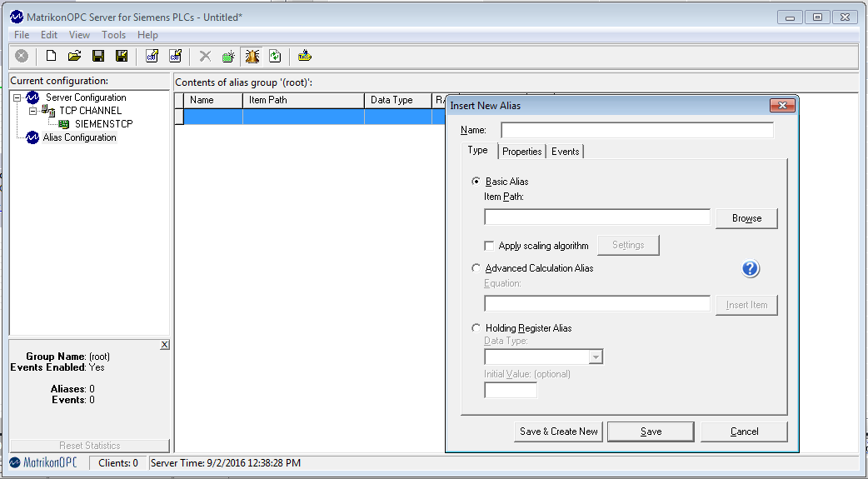Click the MatrikonOPC logo in status bar
Image resolution: width=868 pixels, height=479 pixels.
tap(43, 462)
